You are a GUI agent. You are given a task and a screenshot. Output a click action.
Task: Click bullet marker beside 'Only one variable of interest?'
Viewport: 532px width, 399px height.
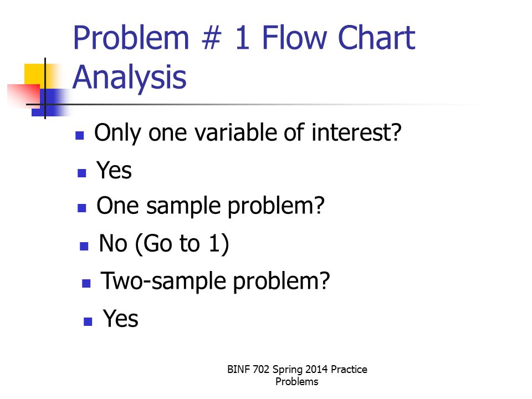point(80,136)
